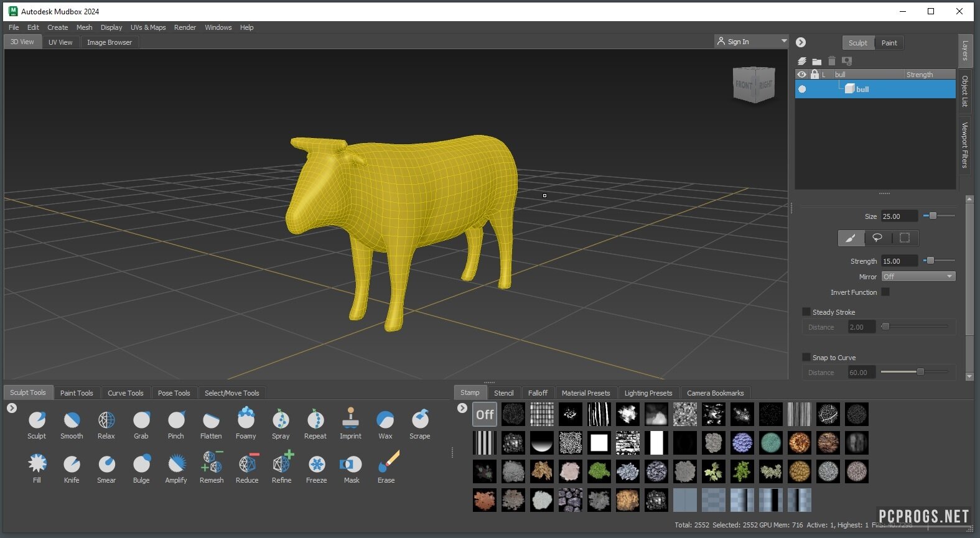Click the Paint layer button

(889, 43)
